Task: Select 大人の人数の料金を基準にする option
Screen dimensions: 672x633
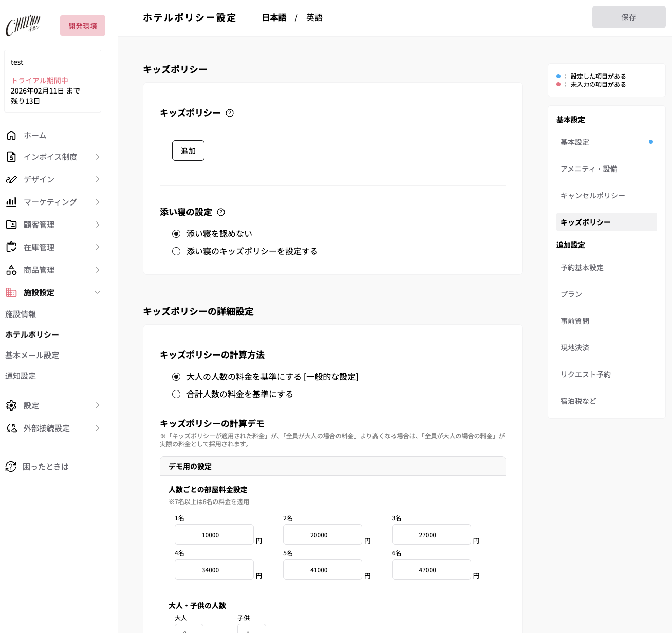Action: [x=176, y=377]
